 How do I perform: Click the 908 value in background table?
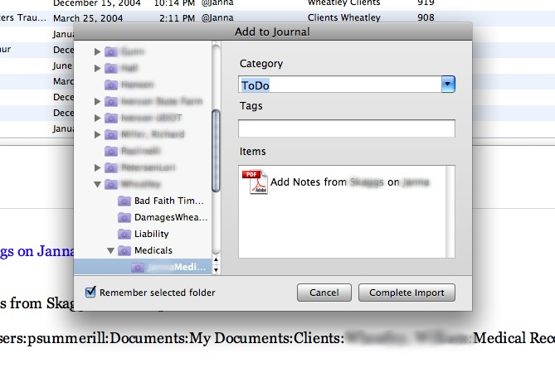(426, 17)
